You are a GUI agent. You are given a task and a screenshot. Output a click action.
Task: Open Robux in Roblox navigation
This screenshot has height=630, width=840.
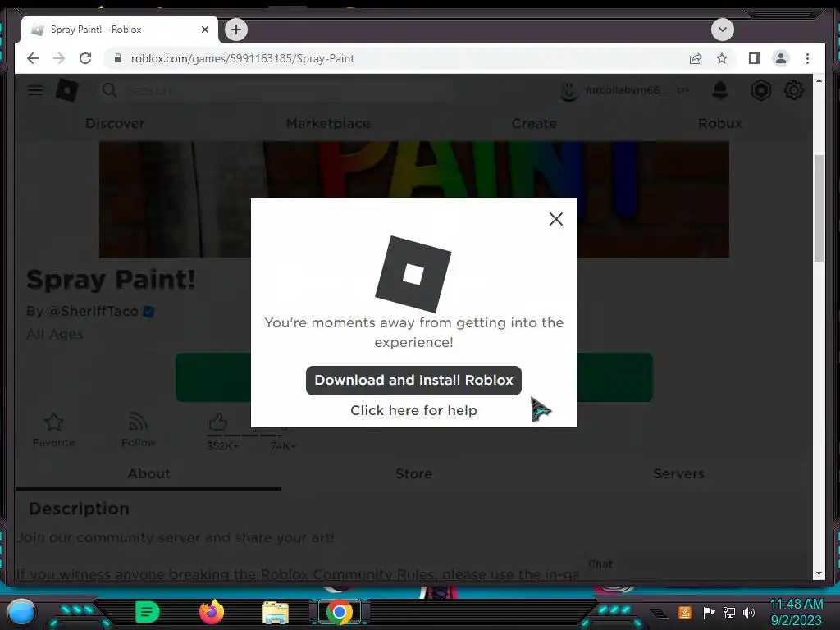(720, 123)
